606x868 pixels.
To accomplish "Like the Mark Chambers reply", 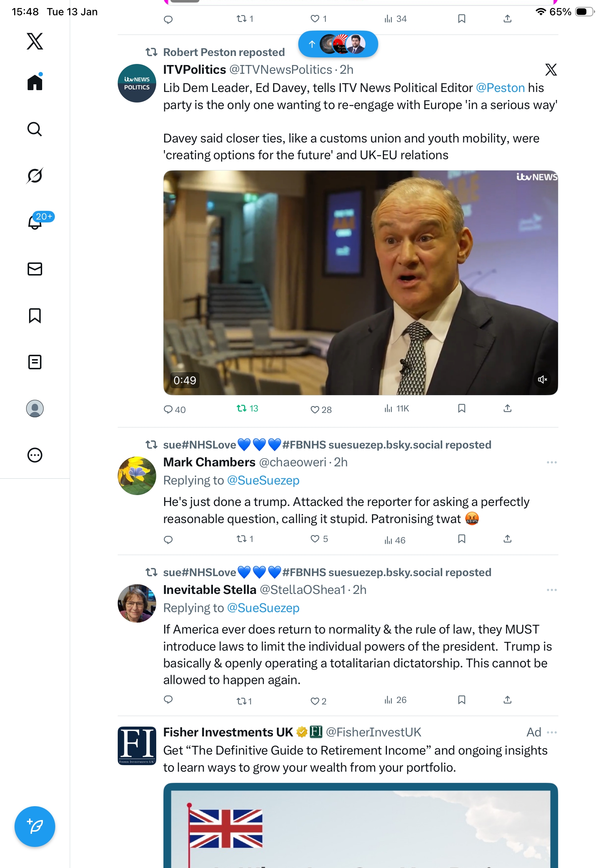I will (x=315, y=539).
